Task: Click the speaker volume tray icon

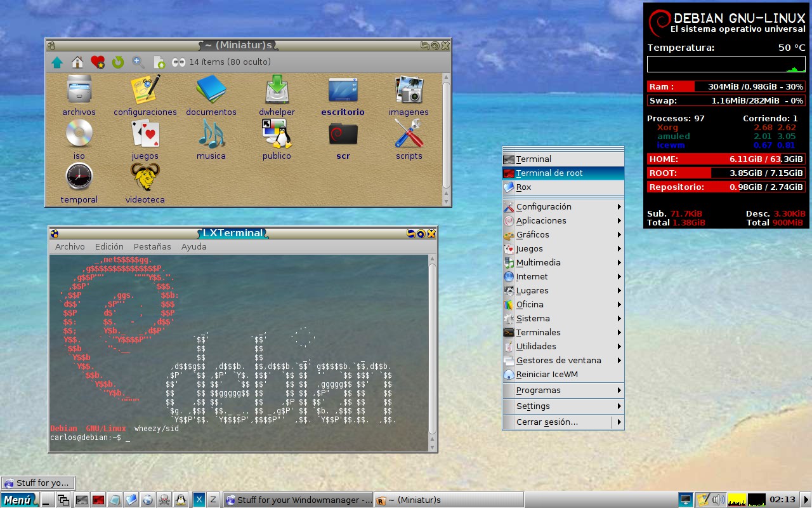Action: click(719, 500)
